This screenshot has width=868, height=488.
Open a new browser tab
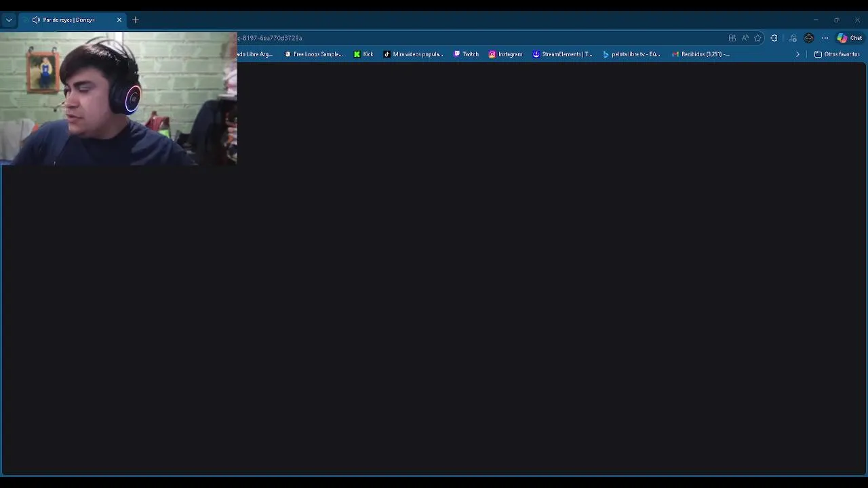[x=136, y=20]
